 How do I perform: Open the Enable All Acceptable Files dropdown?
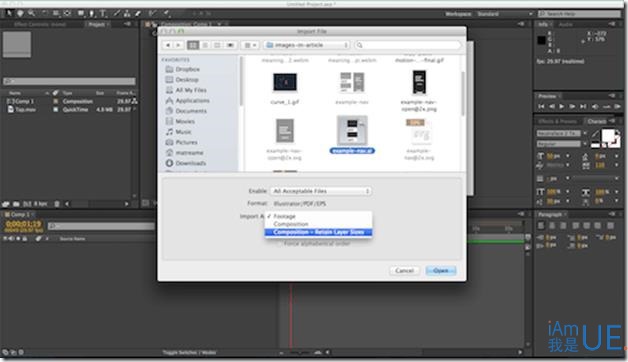tap(321, 191)
